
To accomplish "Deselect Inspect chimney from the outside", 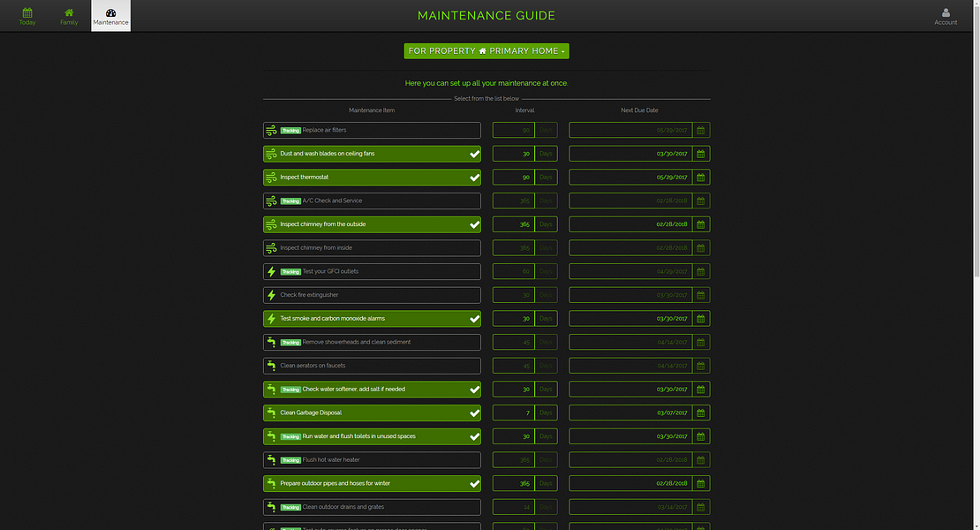I will click(x=372, y=224).
